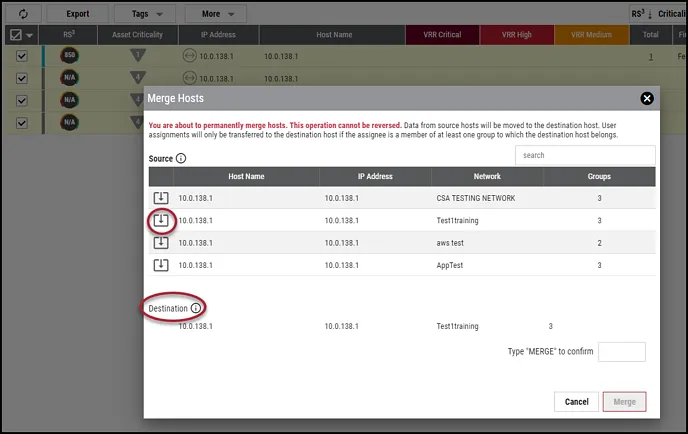
Task: Open the More dropdown menu
Action: (x=216, y=14)
